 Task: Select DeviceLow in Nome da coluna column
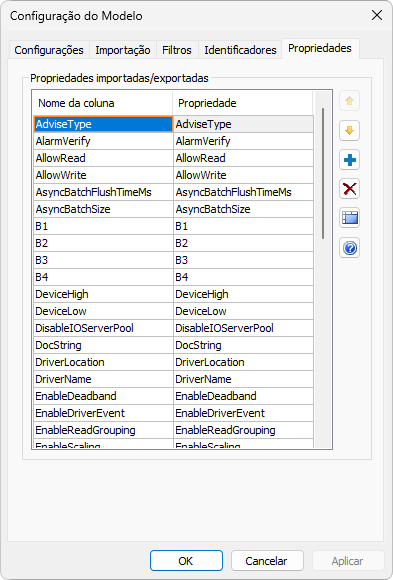coord(103,311)
